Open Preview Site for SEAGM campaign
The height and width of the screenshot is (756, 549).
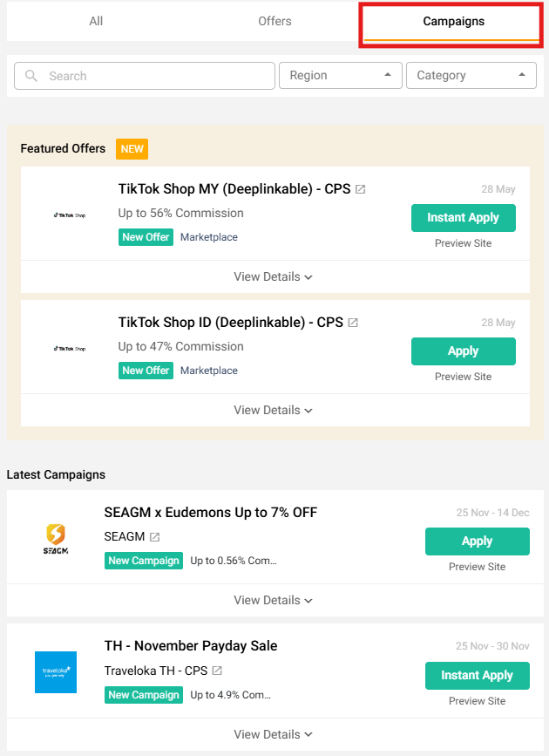477,567
